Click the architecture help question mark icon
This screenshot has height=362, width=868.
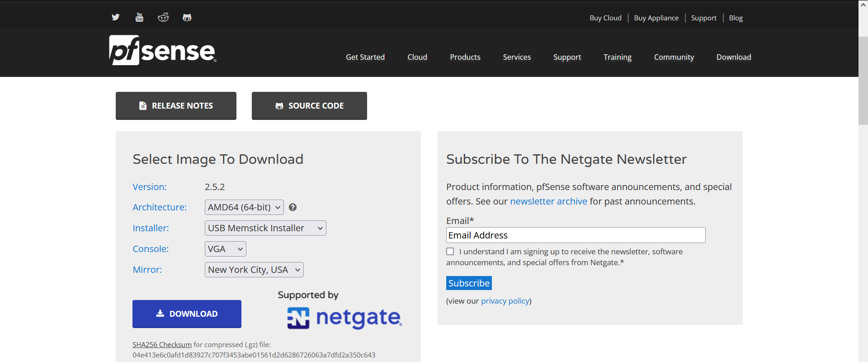pyautogui.click(x=292, y=207)
